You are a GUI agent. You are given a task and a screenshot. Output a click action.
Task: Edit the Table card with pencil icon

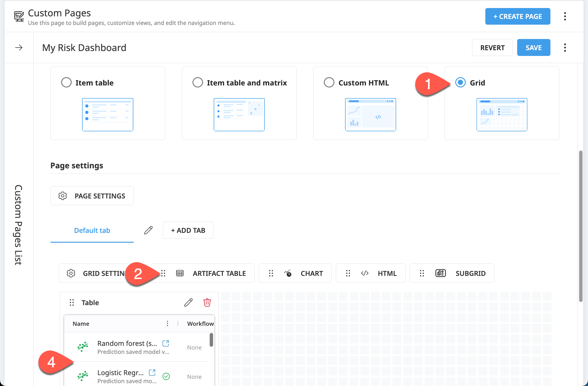tap(188, 303)
